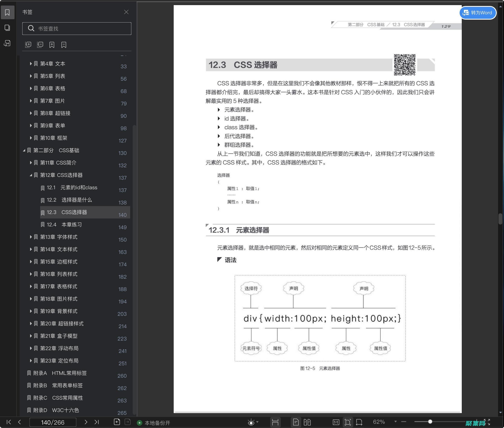Collapse all bookmarks with the collapse-all icon
Viewport: 504px width, 428px height.
pos(40,45)
